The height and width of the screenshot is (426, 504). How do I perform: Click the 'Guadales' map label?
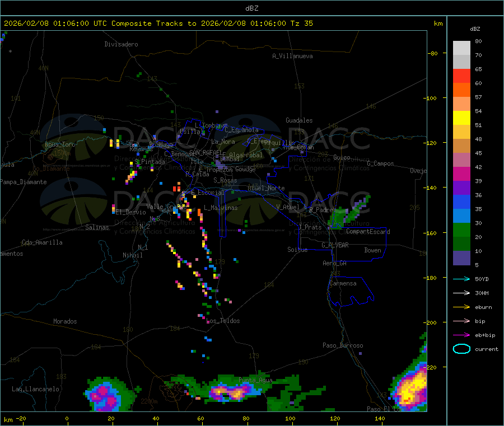tap(299, 120)
